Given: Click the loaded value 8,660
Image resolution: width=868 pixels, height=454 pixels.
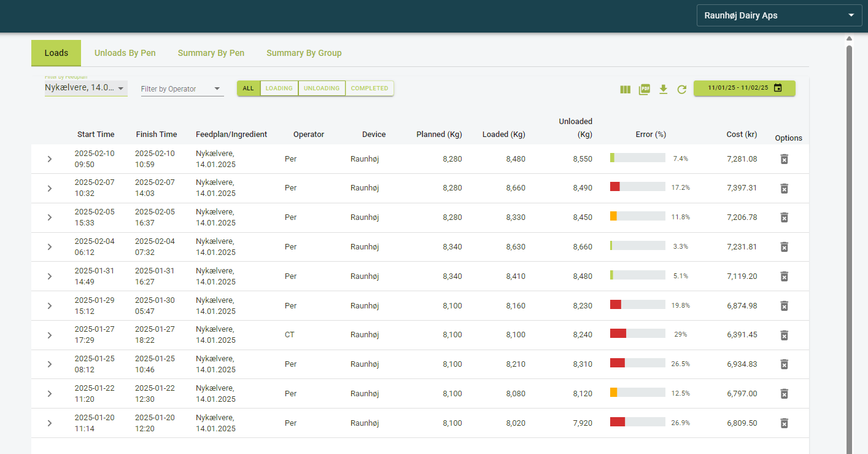Looking at the screenshot, I should [x=516, y=188].
